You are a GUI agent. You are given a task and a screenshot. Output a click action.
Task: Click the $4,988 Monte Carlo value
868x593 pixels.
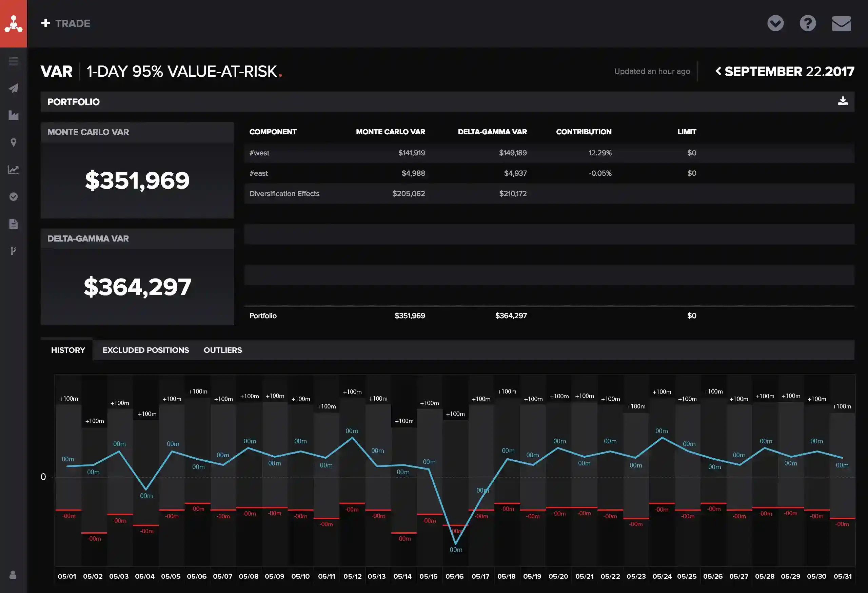(413, 173)
